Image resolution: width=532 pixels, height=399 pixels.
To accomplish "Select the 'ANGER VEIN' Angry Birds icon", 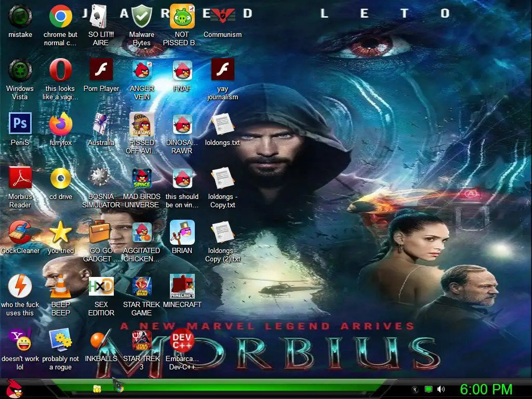I will 141,70.
